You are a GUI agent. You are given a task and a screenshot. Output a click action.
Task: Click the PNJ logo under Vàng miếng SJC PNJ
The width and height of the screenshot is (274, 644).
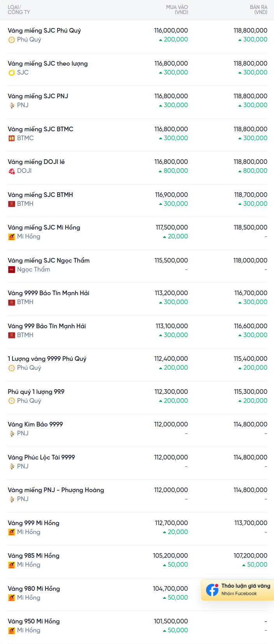[x=12, y=105]
